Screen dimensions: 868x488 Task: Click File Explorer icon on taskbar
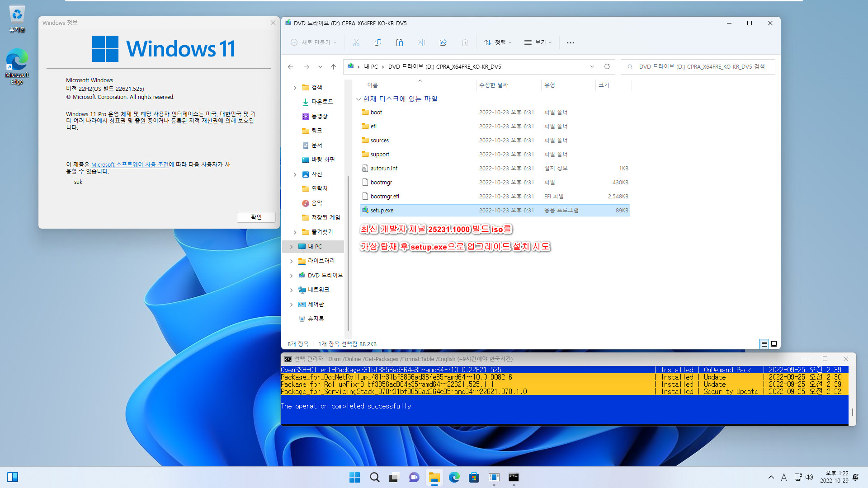point(434,477)
